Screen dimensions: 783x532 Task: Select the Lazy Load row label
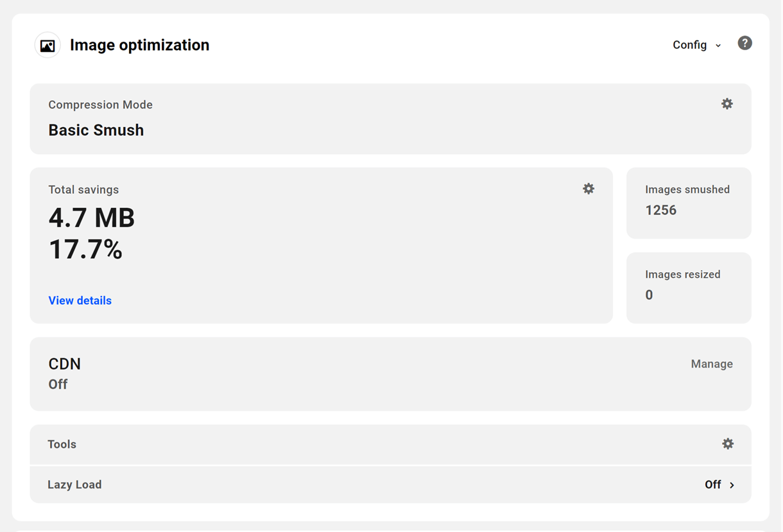(x=74, y=485)
